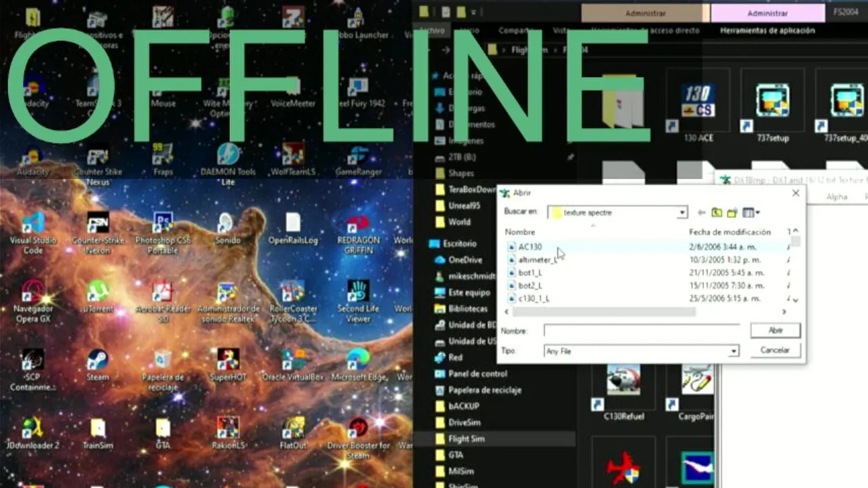The height and width of the screenshot is (488, 868).
Task: Launch GameRanger desktop shortcut
Action: tap(358, 160)
